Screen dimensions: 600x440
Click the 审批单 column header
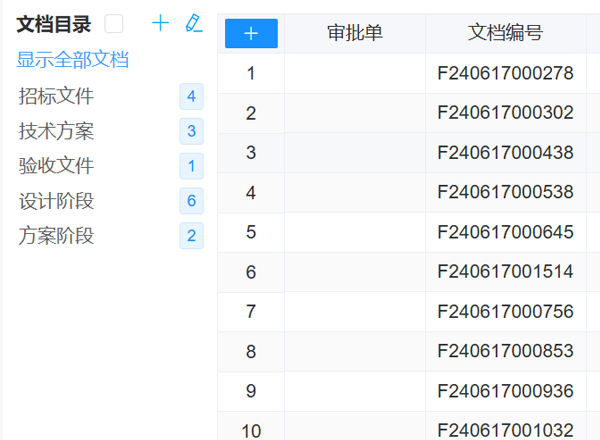coord(355,33)
